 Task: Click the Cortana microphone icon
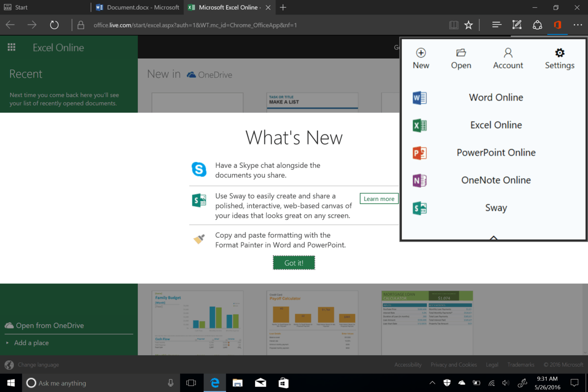tap(170, 383)
